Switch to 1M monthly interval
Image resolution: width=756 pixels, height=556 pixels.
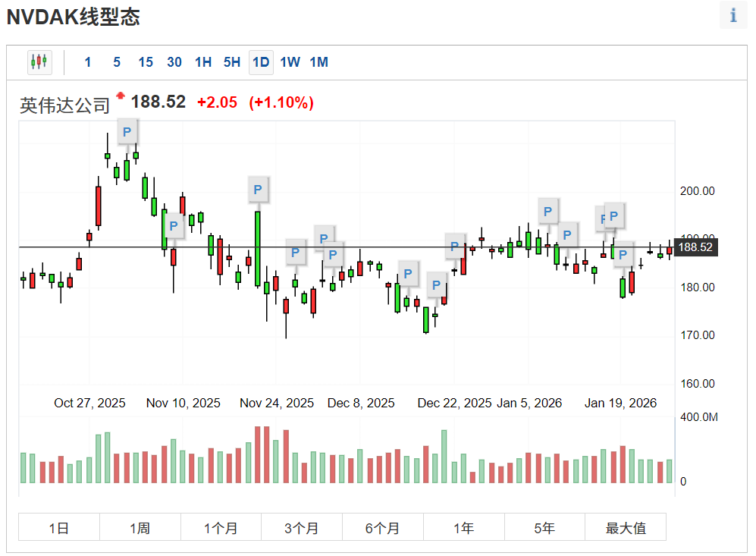pos(318,62)
